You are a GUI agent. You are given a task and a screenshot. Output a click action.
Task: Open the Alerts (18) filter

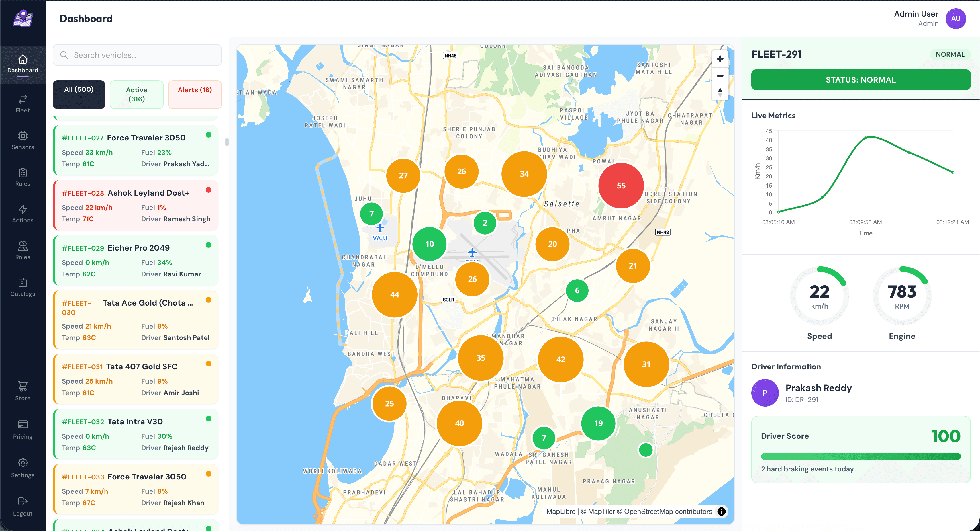pos(194,94)
